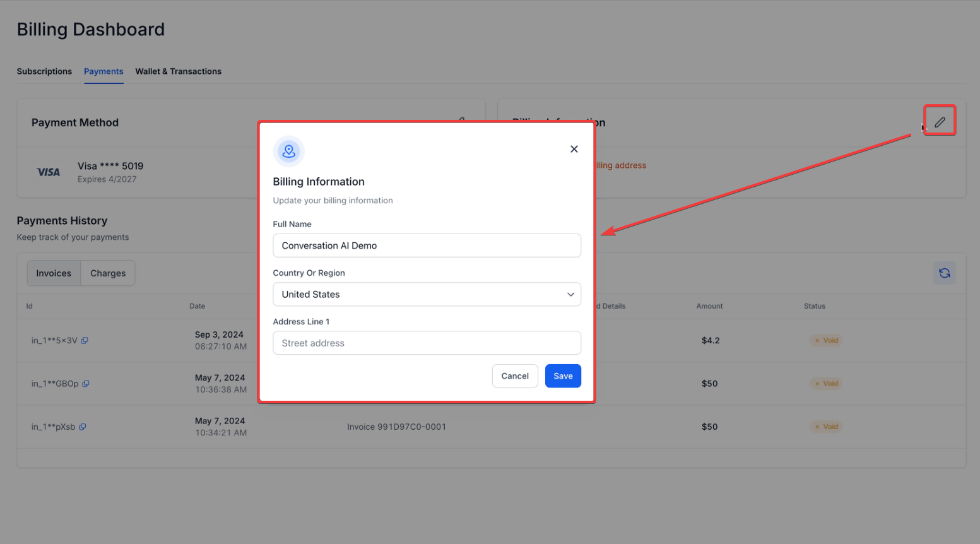Switch to the Subscriptions tab
The image size is (980, 544).
click(x=44, y=71)
